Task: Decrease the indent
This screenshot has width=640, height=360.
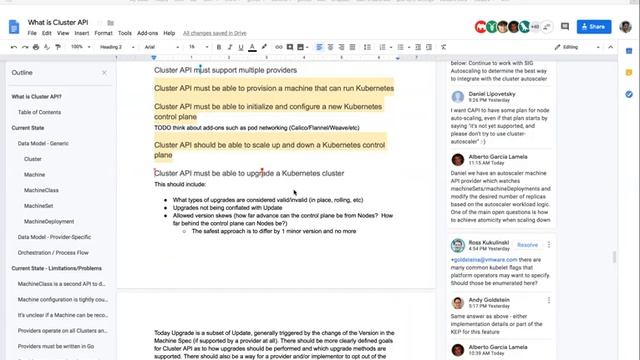Action: (418, 47)
